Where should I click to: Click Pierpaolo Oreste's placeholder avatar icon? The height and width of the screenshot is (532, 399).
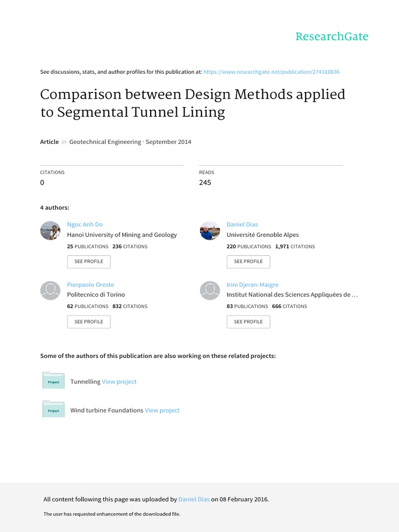point(50,291)
